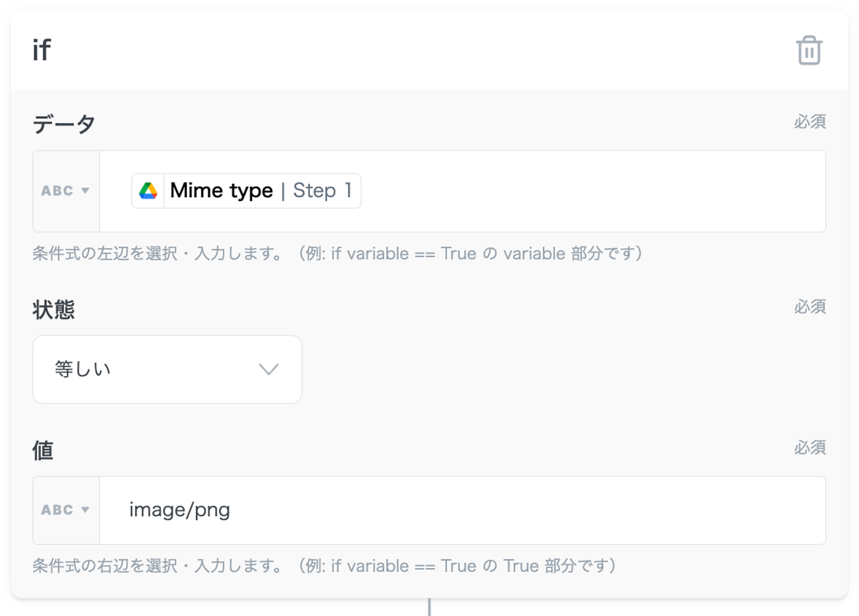Click the Google Drive icon in the pill
The height and width of the screenshot is (616, 859).
point(148,191)
